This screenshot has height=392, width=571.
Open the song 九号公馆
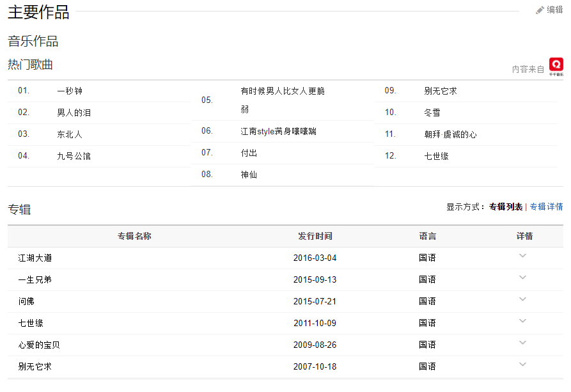(74, 156)
